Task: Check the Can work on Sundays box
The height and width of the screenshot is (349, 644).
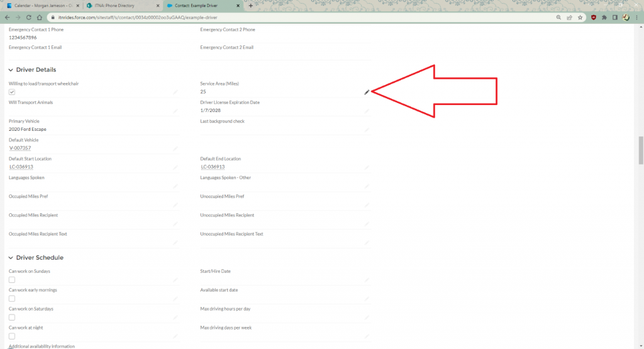Action: (x=12, y=280)
